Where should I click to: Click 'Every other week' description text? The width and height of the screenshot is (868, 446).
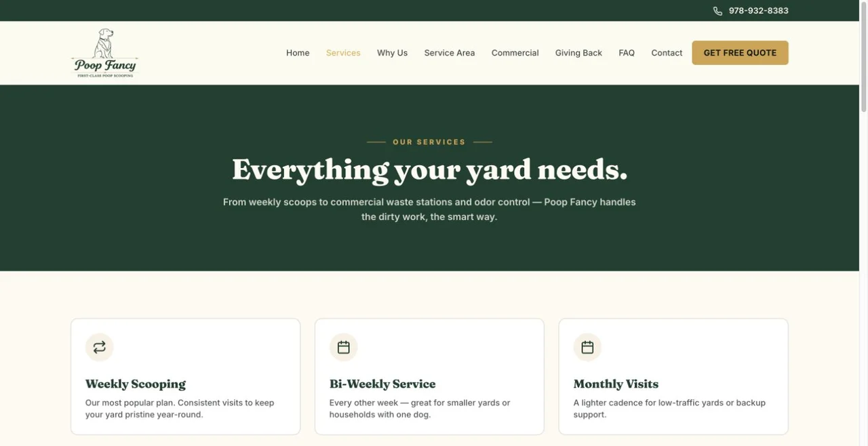pos(420,409)
